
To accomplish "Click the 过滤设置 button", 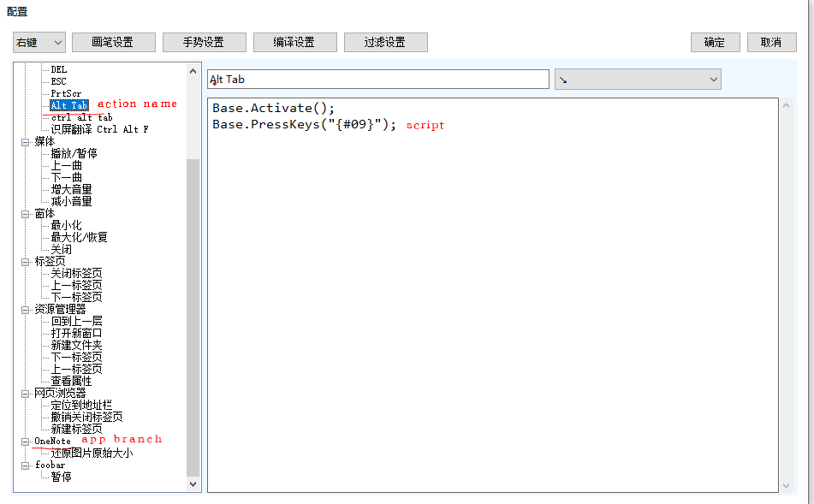I will click(385, 42).
